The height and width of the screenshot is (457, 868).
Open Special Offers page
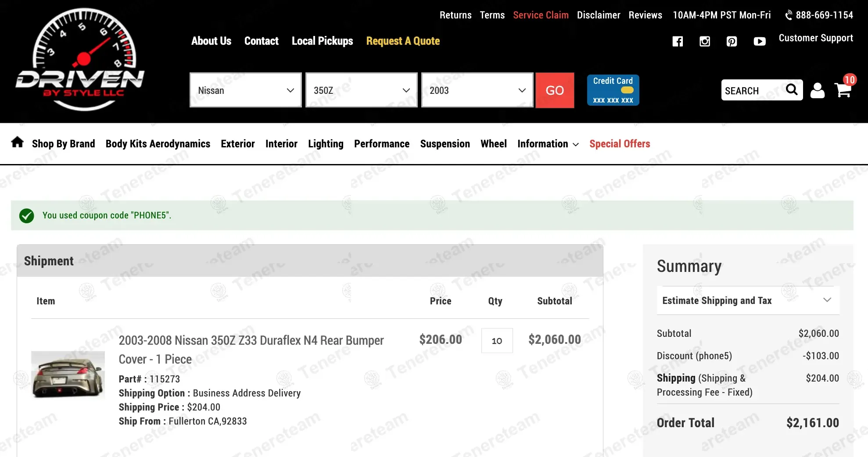[620, 144]
